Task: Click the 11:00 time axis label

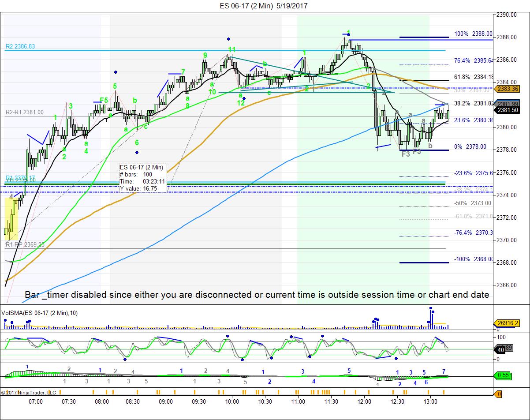Action: (298, 401)
